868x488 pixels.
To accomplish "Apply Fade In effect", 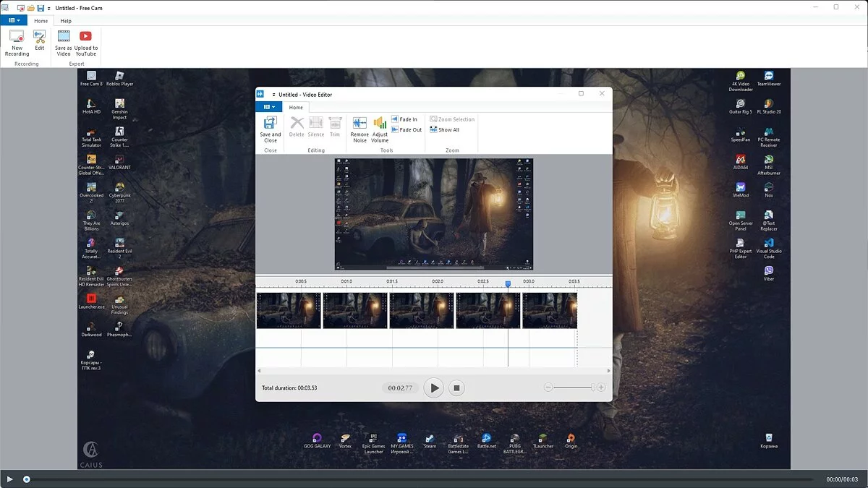I will [404, 119].
